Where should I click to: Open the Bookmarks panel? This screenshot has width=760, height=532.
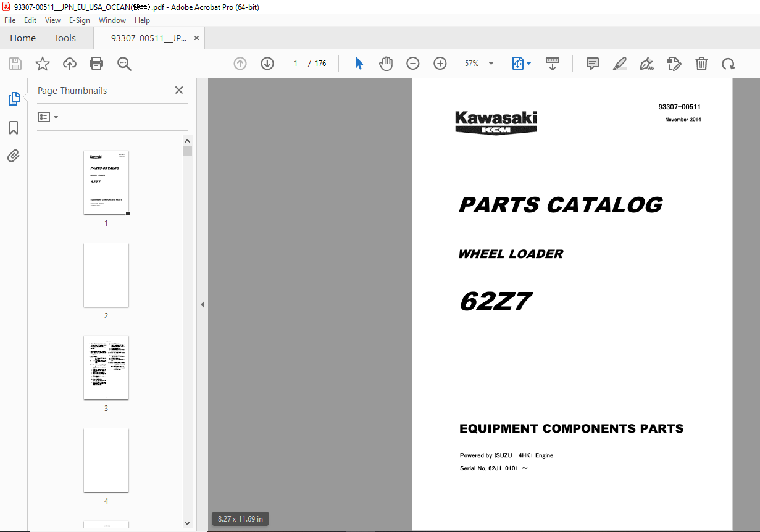click(14, 128)
